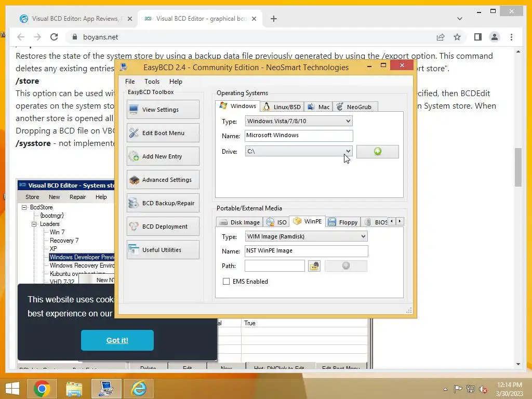Switch to ISO tab
The image size is (532, 399).
click(x=276, y=222)
